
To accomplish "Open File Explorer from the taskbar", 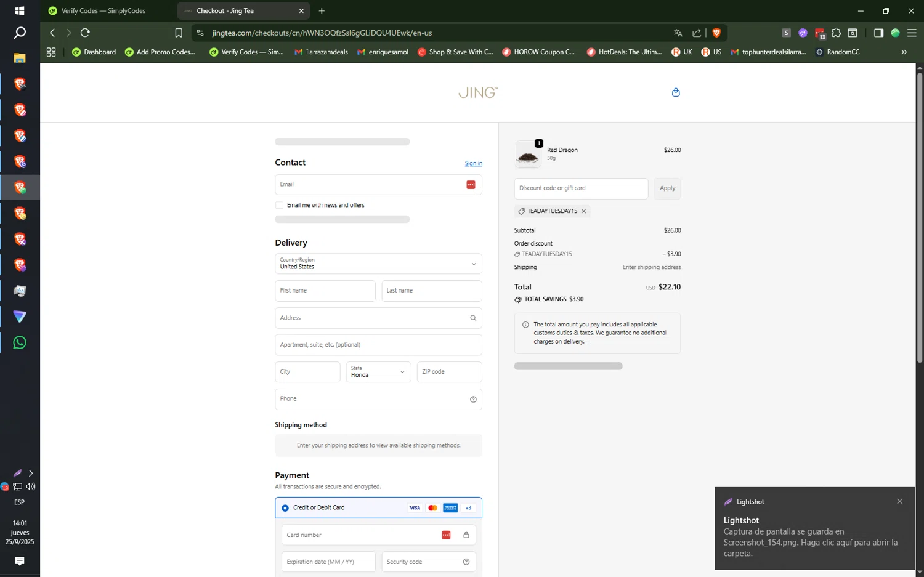I will (x=20, y=58).
